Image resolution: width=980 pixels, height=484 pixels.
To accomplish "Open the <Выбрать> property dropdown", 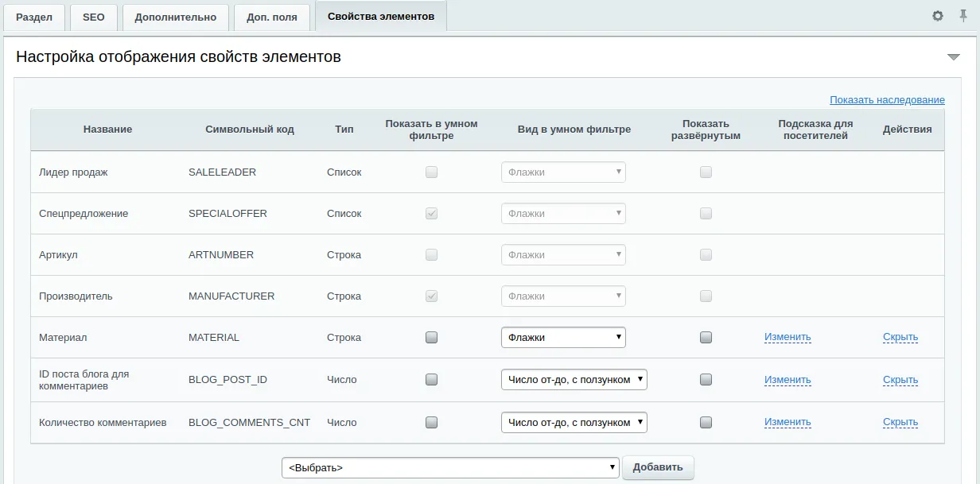I will [x=450, y=467].
